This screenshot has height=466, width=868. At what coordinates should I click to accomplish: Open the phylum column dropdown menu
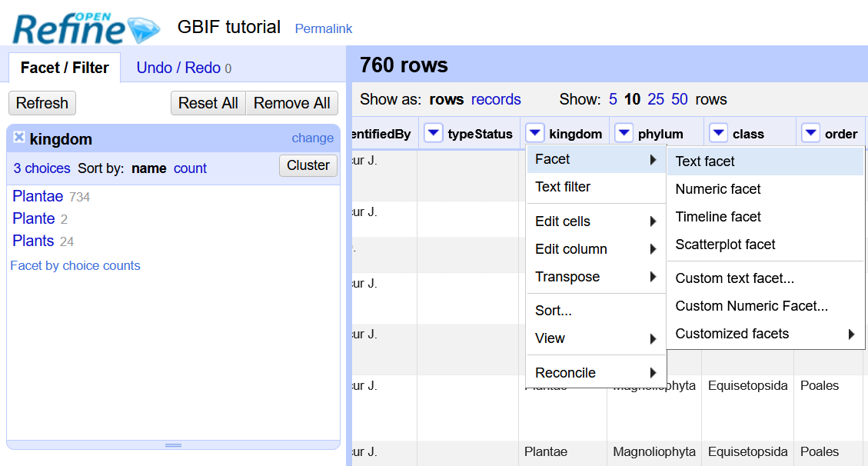pos(624,133)
